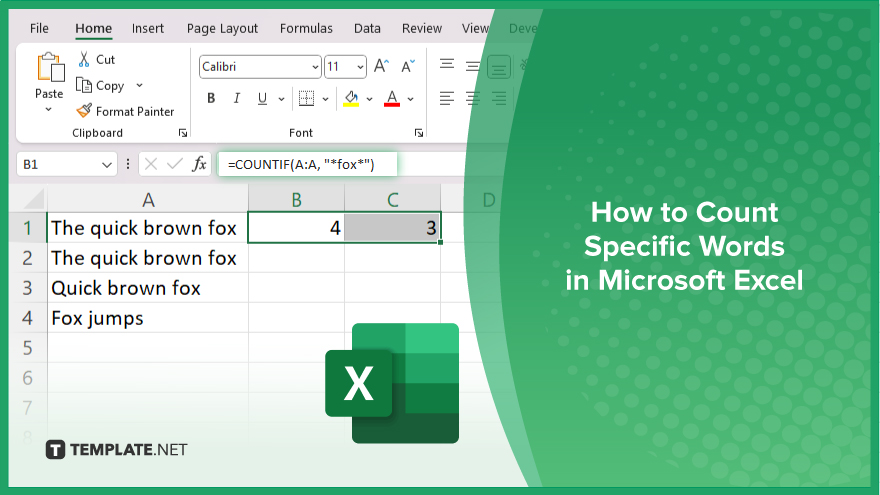Click the COUNTIF formula bar field
The width and height of the screenshot is (880, 495).
[x=308, y=164]
